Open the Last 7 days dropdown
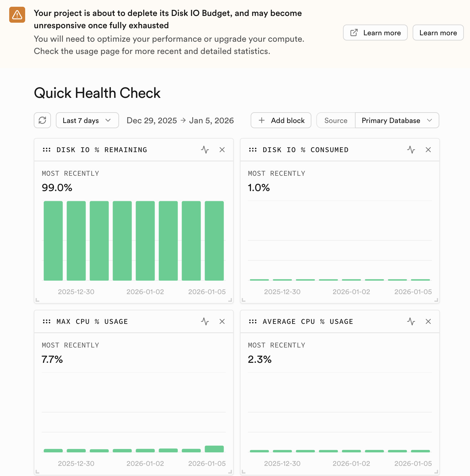The height and width of the screenshot is (476, 470). click(x=87, y=120)
